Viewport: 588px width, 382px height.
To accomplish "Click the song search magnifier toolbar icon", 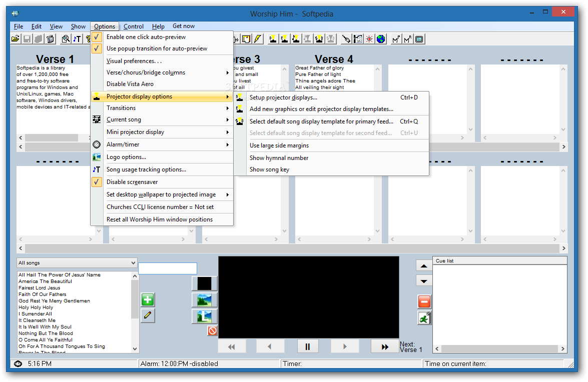I will coord(66,39).
